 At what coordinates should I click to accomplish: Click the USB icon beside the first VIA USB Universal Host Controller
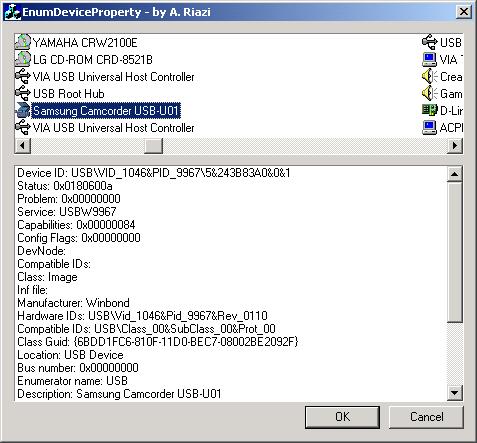click(23, 76)
